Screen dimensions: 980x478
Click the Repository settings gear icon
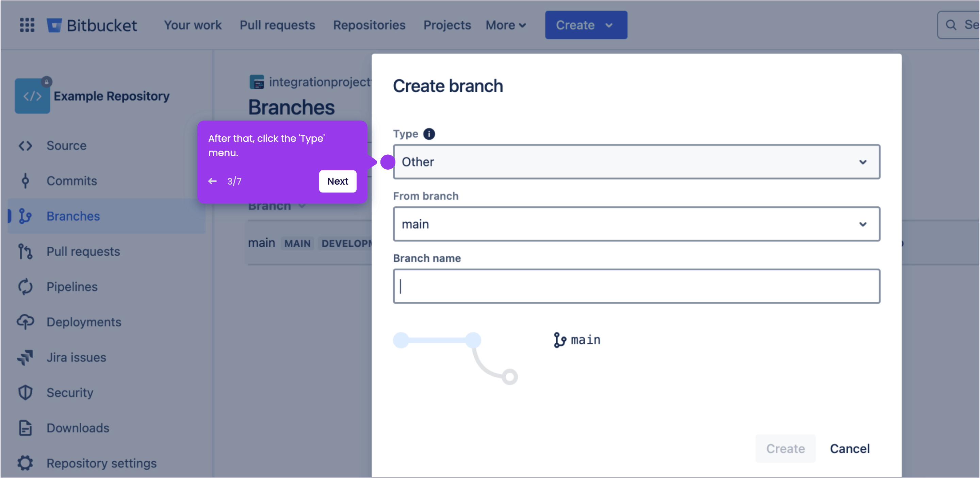[x=26, y=463]
